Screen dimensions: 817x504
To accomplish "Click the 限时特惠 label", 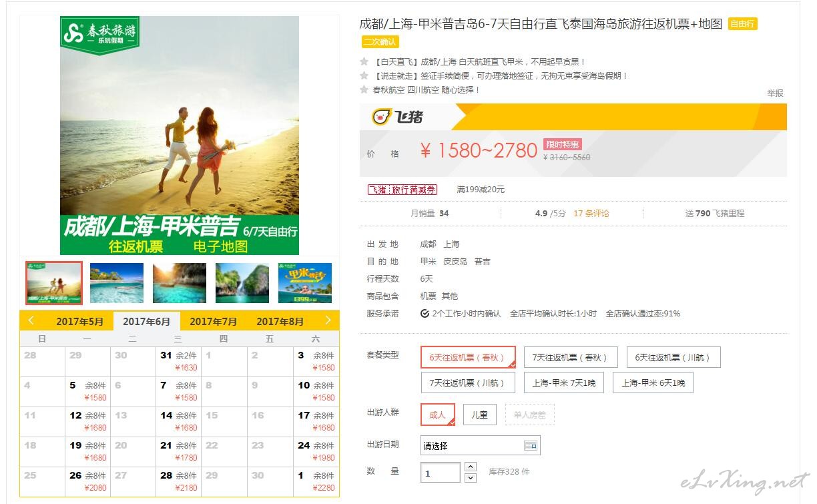I will 562,144.
